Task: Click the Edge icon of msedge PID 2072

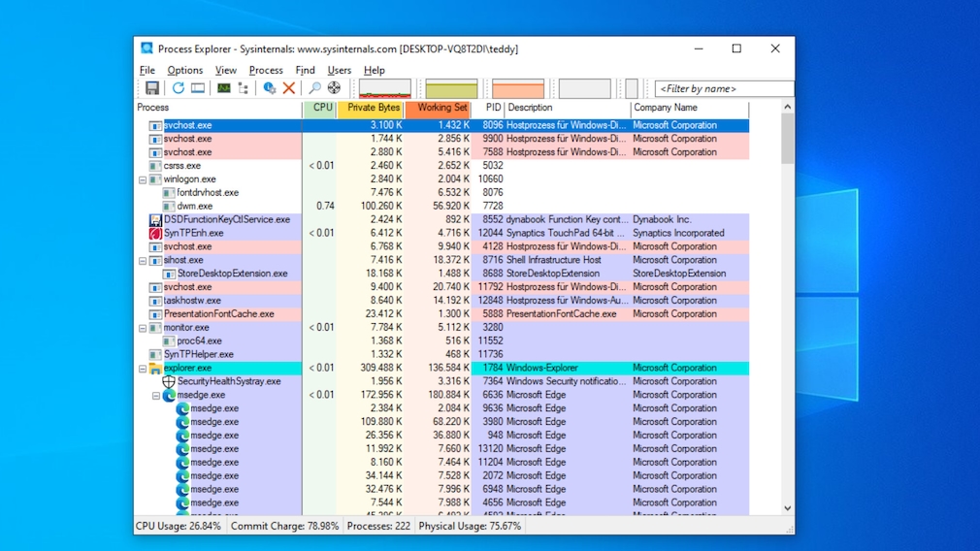Action: click(x=181, y=476)
